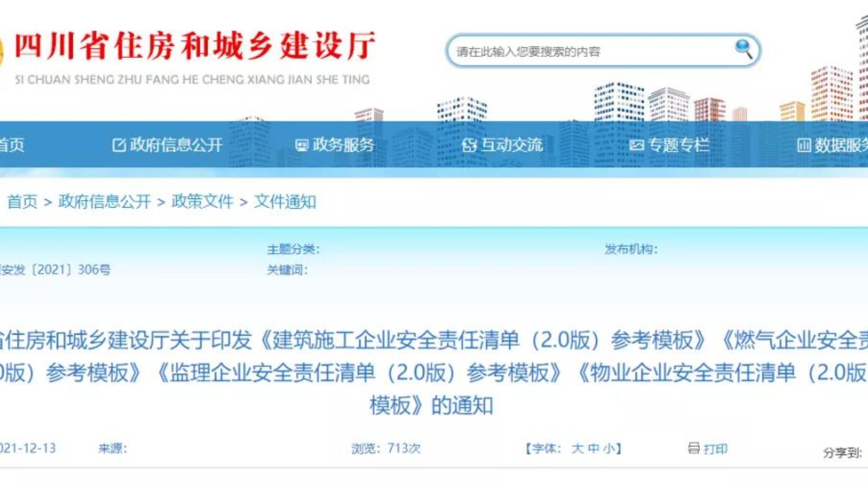The height and width of the screenshot is (487, 868).
Task: Go to 互动交流 section
Action: tap(511, 145)
